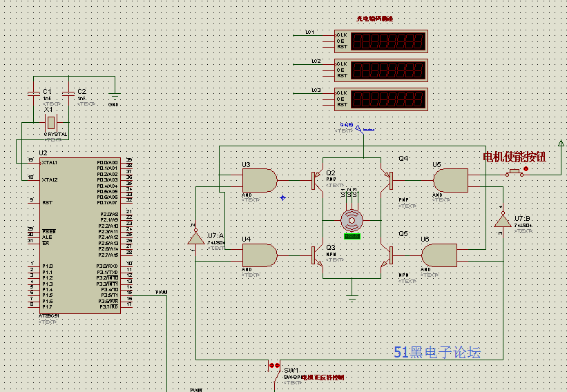567x392 pixels.
Task: Click the RST pin label on U2
Action: [48, 203]
